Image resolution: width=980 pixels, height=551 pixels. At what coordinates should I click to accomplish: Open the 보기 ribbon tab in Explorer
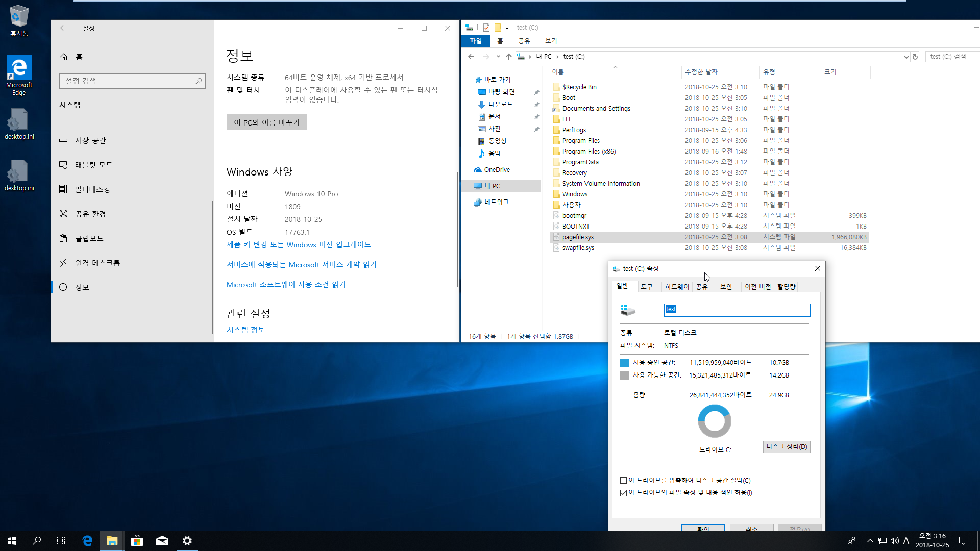click(551, 41)
